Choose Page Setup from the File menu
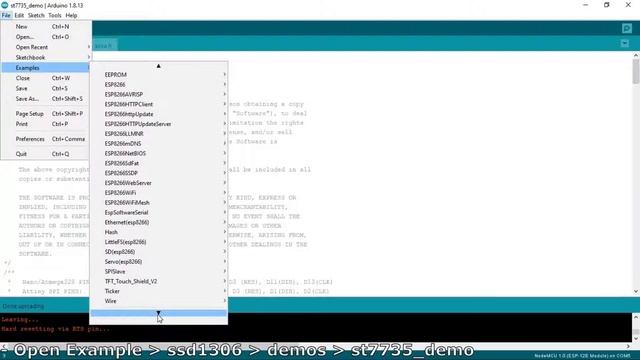Image resolution: width=640 pixels, height=360 pixels. point(46,113)
